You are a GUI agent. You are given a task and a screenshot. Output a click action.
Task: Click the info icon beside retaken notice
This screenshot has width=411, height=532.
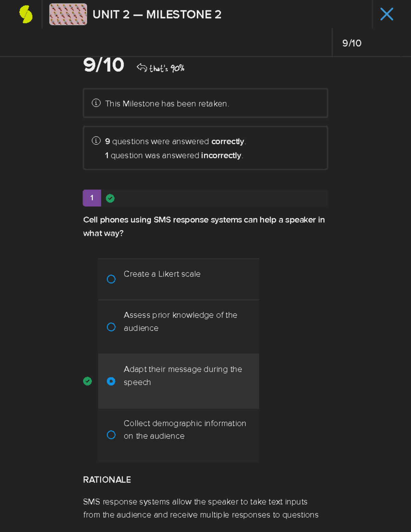tap(96, 103)
